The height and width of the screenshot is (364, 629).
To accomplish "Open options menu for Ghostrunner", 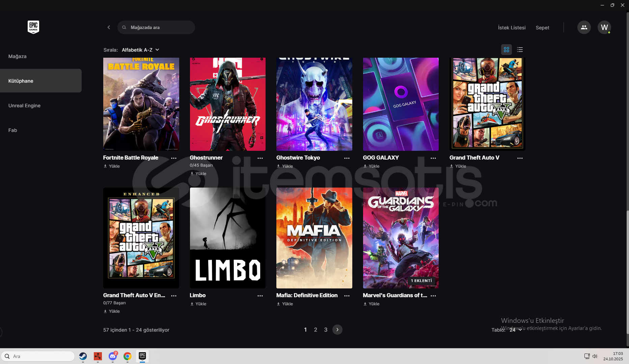I will point(260,158).
